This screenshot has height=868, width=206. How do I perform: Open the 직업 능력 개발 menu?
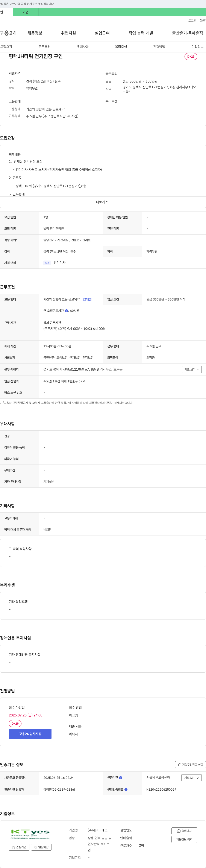(141, 33)
